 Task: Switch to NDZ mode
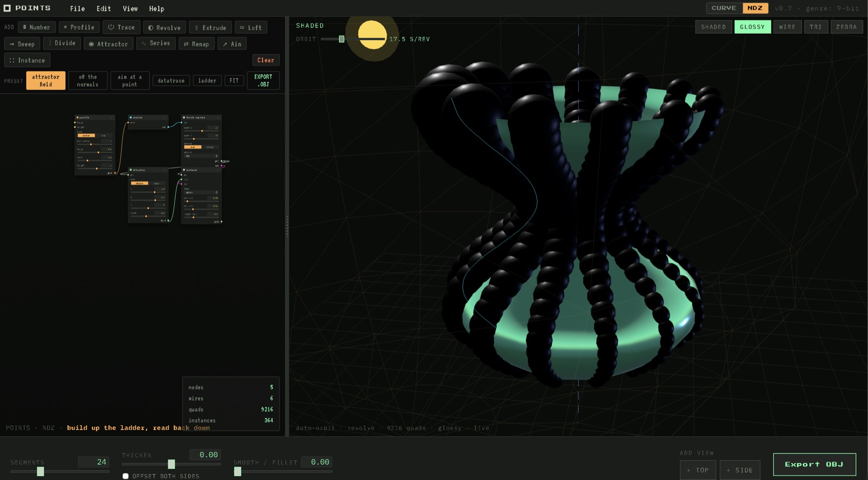[755, 8]
